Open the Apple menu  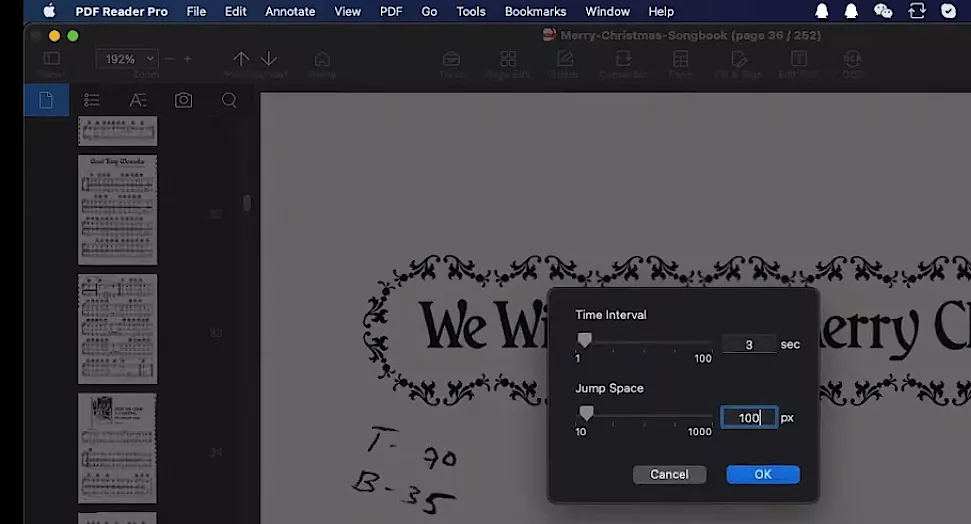pos(49,11)
